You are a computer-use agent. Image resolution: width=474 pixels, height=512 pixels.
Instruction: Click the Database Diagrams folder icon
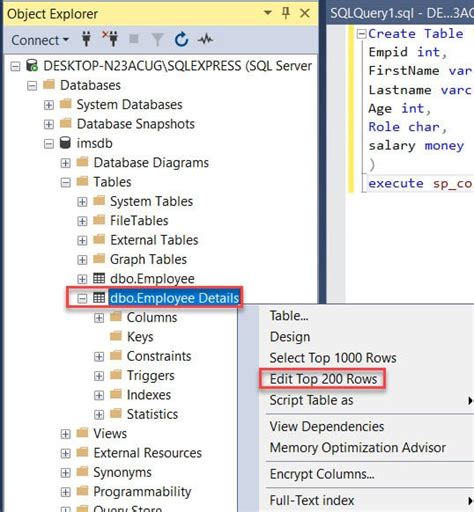[x=82, y=162]
